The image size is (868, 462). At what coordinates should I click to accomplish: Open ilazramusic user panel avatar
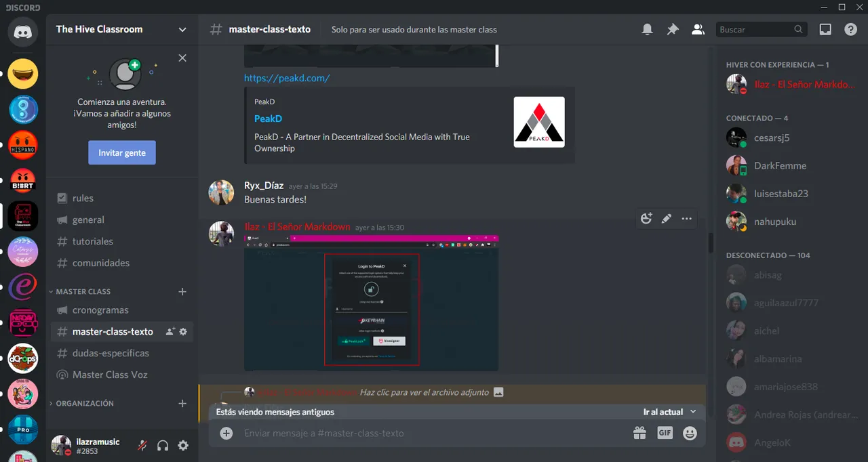tap(61, 445)
